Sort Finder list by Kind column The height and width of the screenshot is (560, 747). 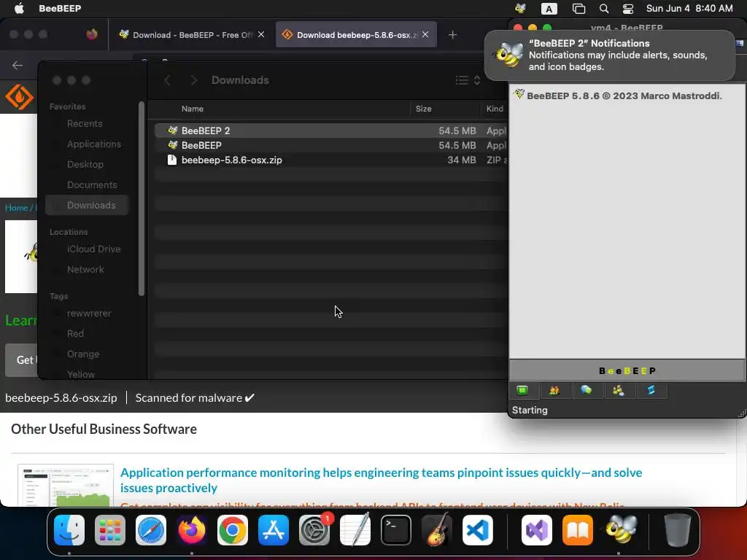495,109
